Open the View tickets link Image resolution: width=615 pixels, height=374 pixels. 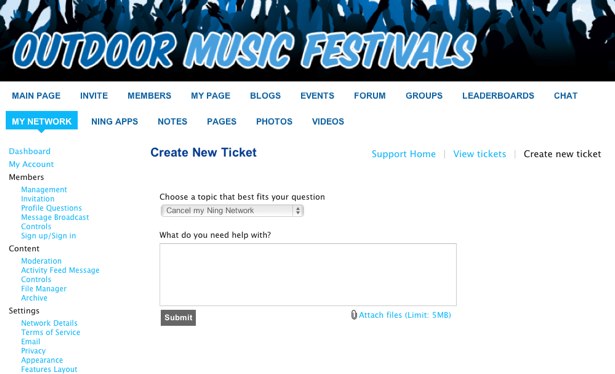pyautogui.click(x=479, y=154)
